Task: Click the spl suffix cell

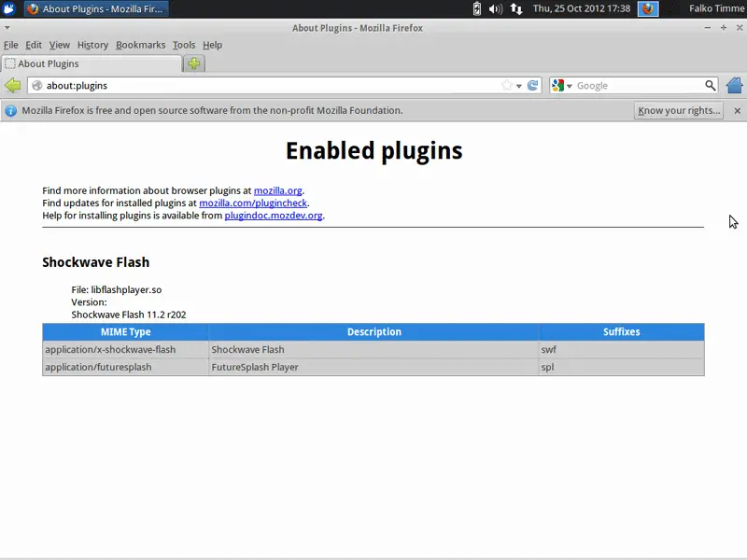Action: point(621,367)
